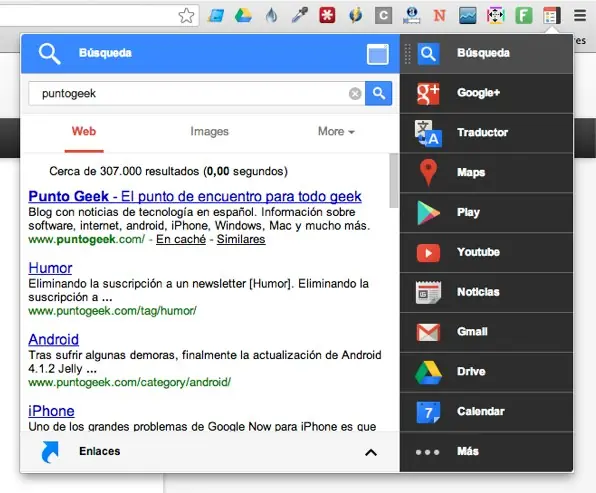This screenshot has height=493, width=596.
Task: Open Traductor translate service
Action: 487,133
